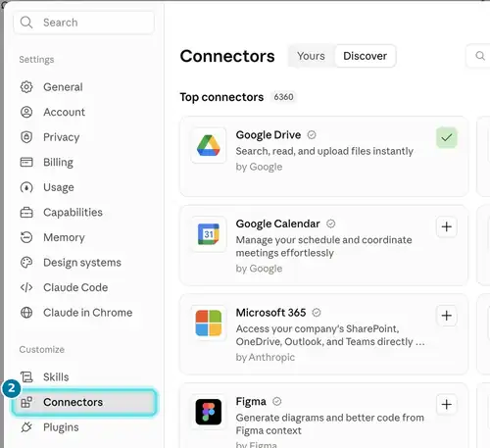The width and height of the screenshot is (490, 448).
Task: Click the verified badge next to Microsoft 365
Action: click(x=317, y=313)
